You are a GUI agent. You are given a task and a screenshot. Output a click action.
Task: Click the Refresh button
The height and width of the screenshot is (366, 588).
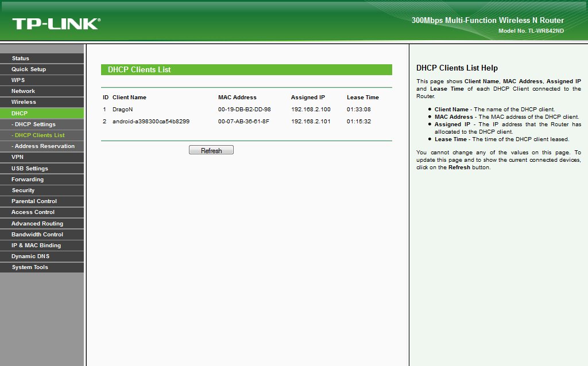tap(211, 150)
